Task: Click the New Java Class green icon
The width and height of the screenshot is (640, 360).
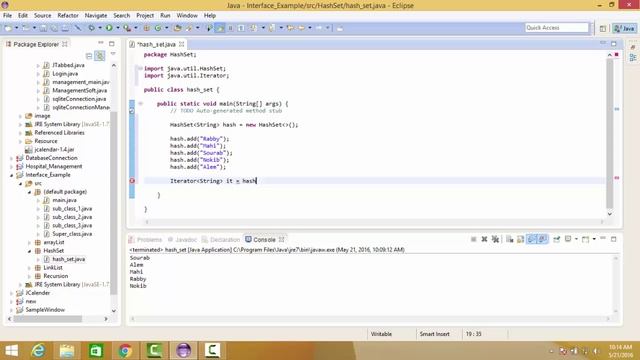Action: tap(158, 28)
